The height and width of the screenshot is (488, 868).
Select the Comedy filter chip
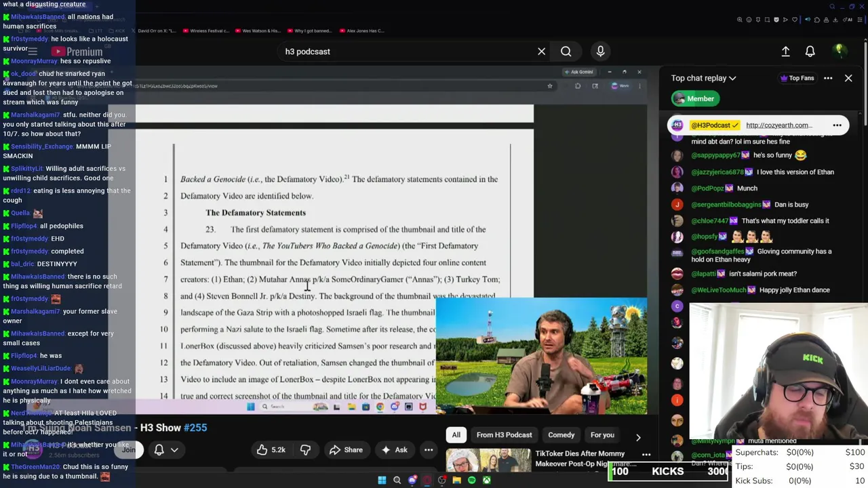561,435
